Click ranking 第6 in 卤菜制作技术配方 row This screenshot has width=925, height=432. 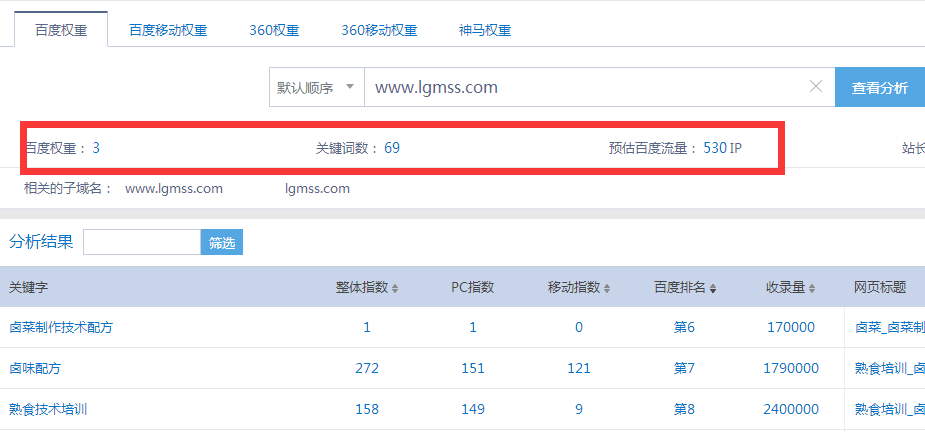(x=684, y=327)
